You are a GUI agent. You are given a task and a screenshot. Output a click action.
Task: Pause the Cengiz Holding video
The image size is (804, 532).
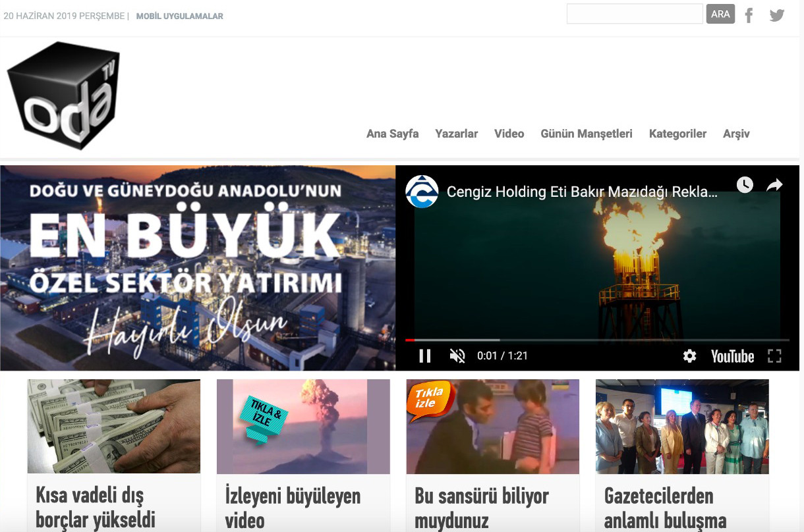pos(425,356)
